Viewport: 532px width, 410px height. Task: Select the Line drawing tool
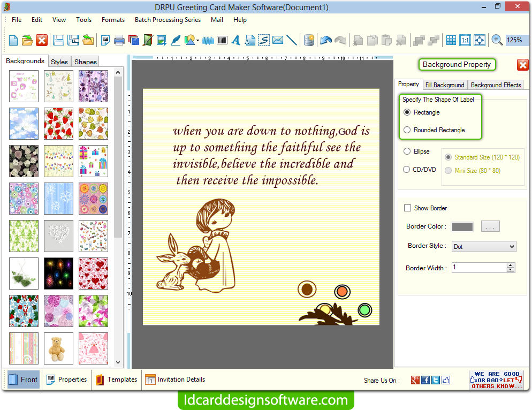[x=291, y=40]
